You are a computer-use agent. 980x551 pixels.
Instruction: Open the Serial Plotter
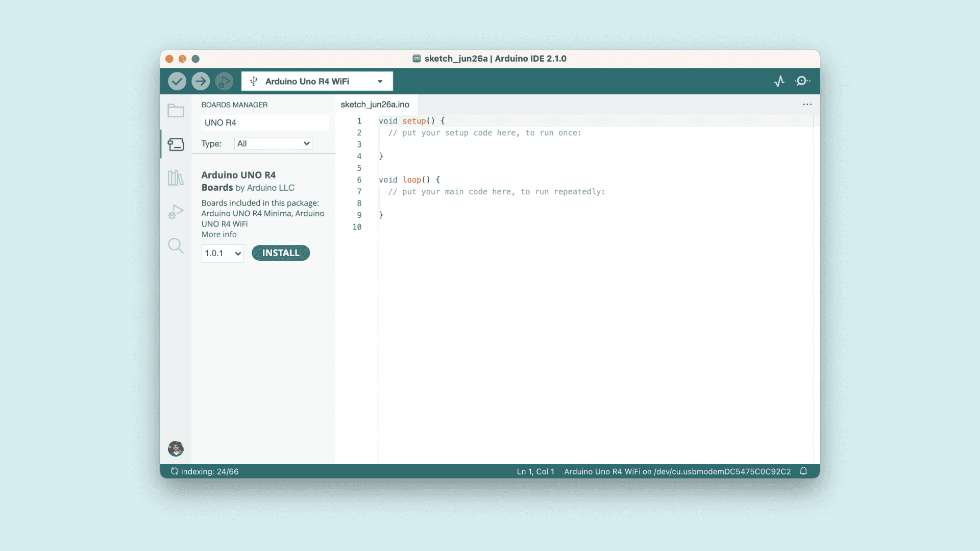(779, 81)
